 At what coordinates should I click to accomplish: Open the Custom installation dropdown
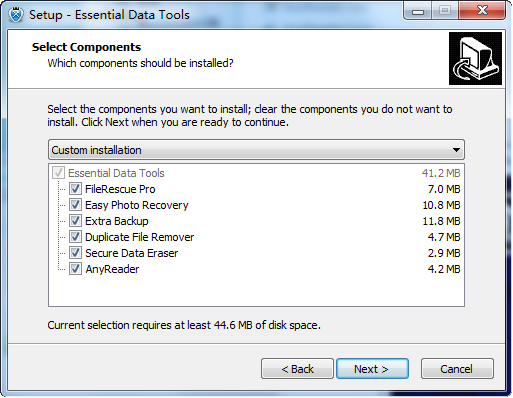pyautogui.click(x=256, y=150)
